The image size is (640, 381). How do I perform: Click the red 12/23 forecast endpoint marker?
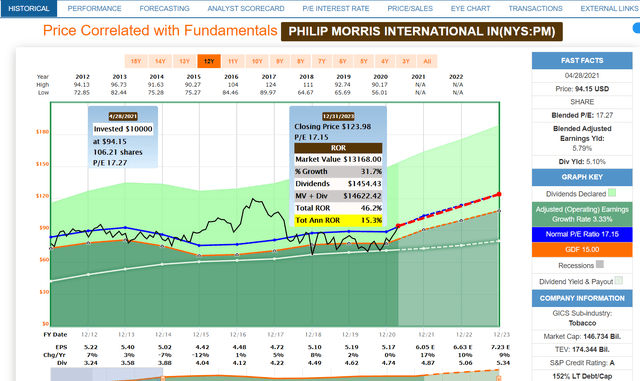click(499, 194)
